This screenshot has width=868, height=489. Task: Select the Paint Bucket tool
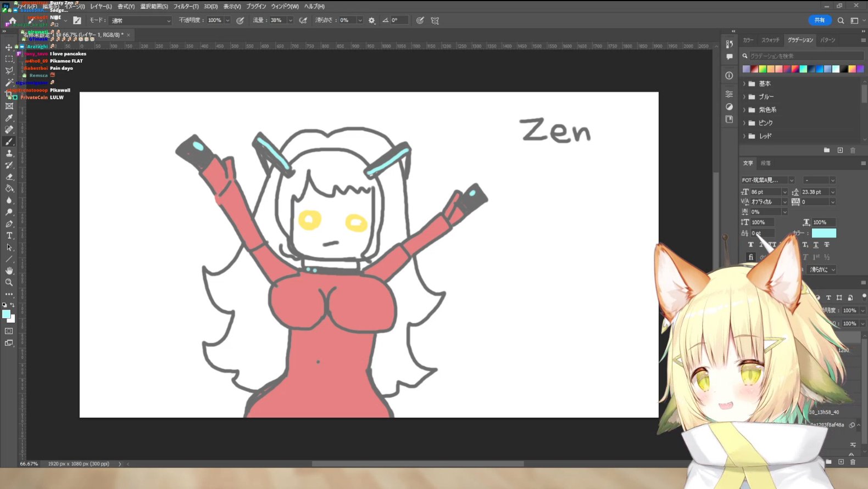point(9,189)
